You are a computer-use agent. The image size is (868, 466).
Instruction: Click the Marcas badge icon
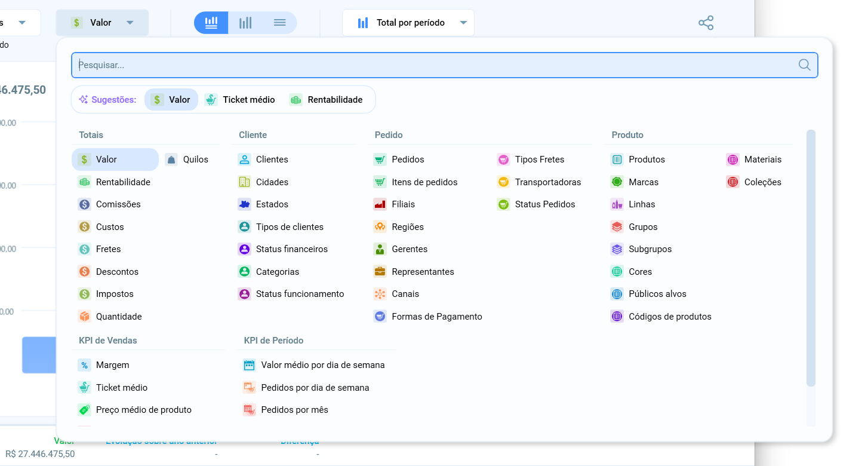[x=617, y=182]
